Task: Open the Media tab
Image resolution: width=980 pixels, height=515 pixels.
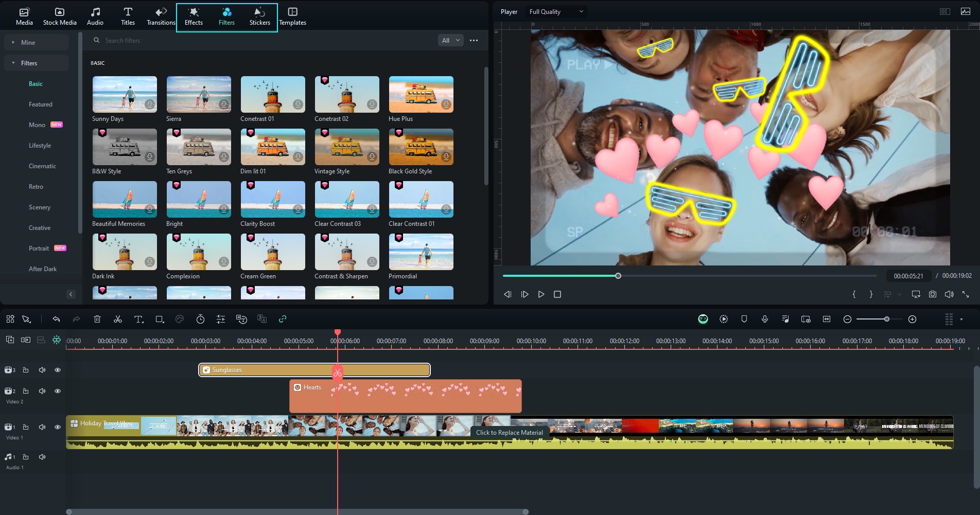Action: (24, 16)
